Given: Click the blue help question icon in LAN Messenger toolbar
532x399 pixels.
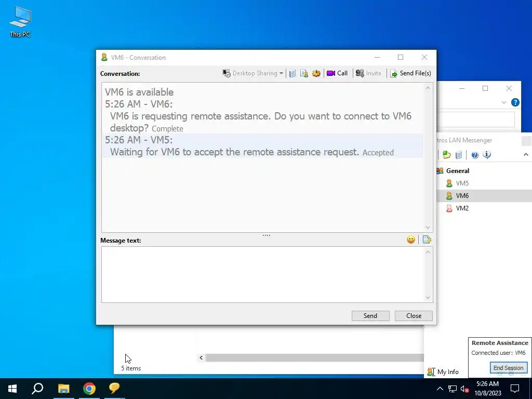Looking at the screenshot, I should click(475, 155).
